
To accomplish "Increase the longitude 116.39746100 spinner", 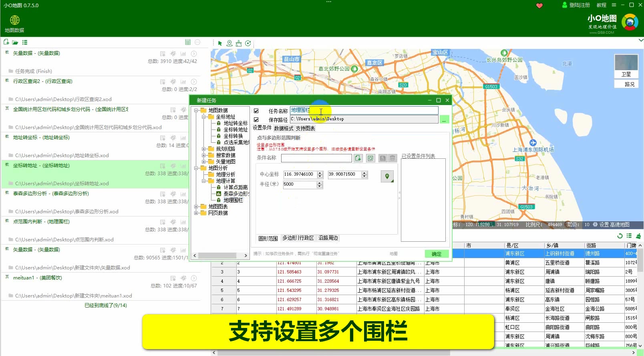I will coord(320,173).
